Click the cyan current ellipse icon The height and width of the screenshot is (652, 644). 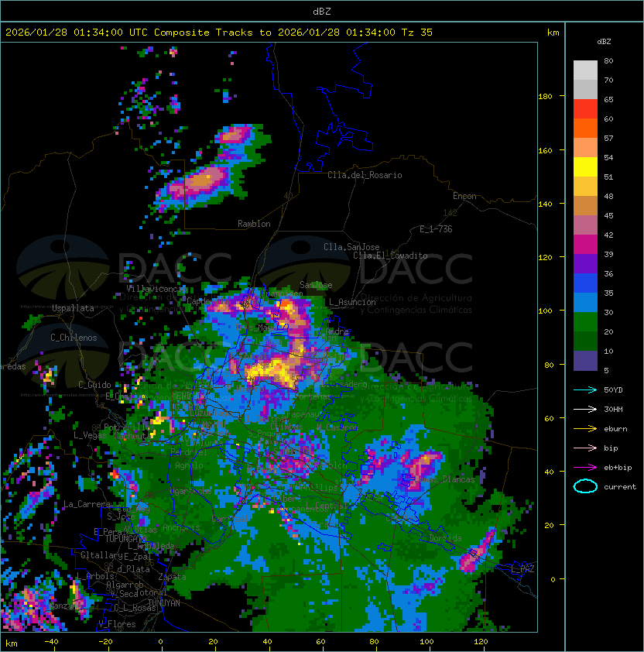point(585,486)
